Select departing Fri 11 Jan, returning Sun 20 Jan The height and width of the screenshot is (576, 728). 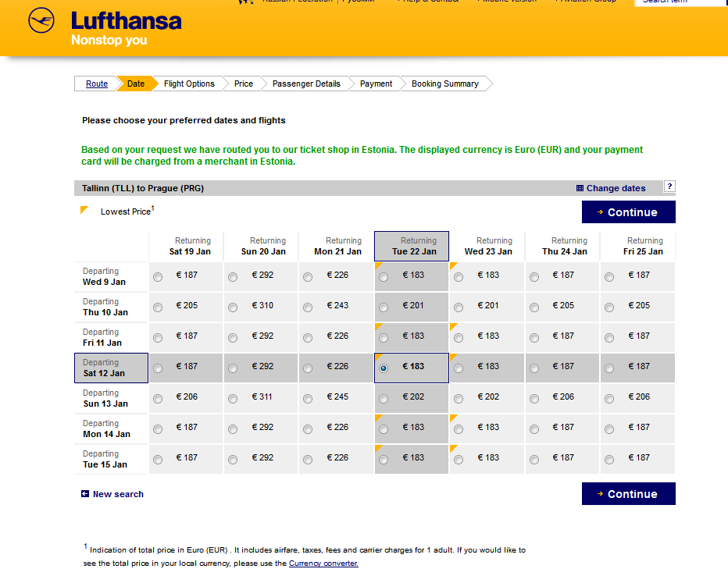coord(233,338)
